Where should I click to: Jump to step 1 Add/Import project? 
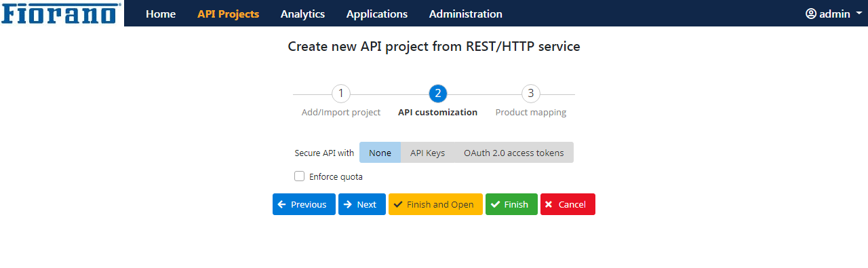[x=341, y=94]
